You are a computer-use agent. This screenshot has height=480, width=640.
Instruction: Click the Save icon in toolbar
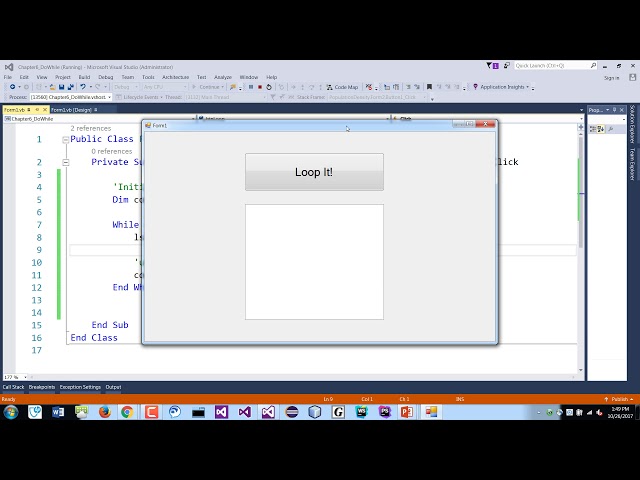pos(62,87)
